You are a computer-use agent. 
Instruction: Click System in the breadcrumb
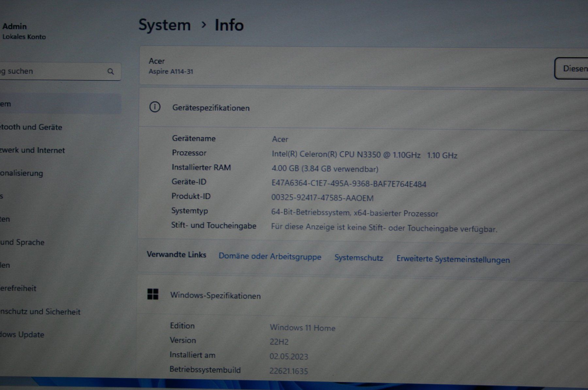pos(165,25)
